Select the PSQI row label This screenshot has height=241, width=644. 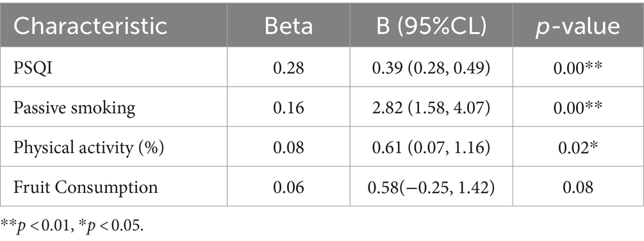33,68
